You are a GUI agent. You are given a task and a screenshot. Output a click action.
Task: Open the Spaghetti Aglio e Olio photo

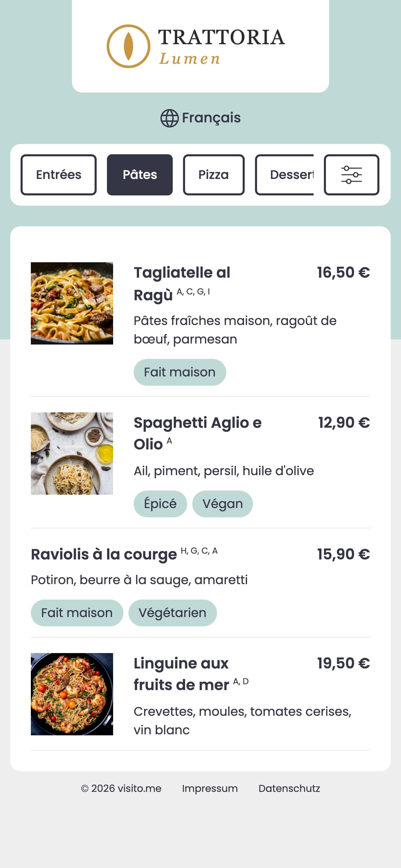pos(72,454)
